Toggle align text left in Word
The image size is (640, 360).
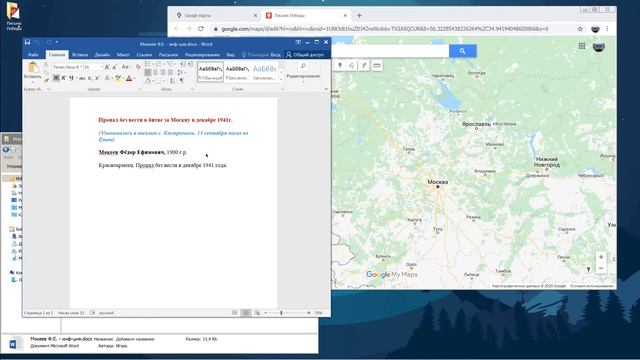pyautogui.click(x=148, y=72)
